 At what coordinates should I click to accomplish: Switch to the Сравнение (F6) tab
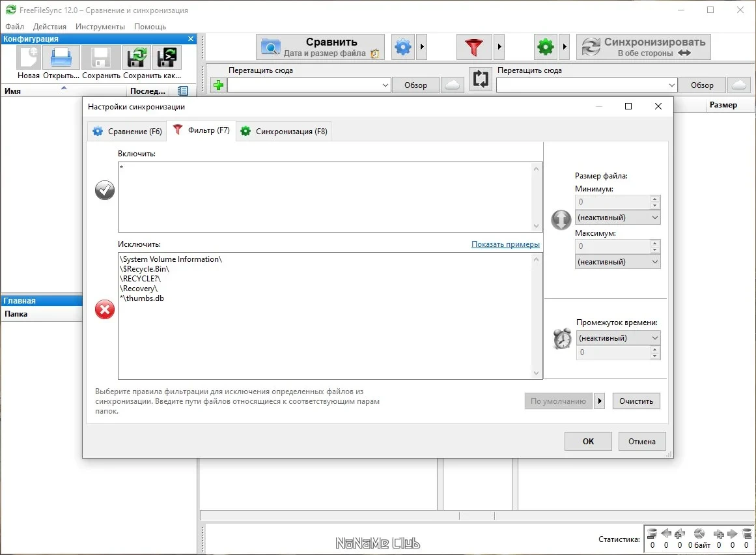(x=127, y=131)
